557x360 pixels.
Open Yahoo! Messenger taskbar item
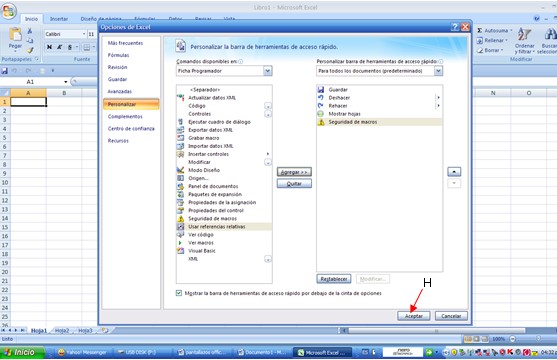click(82, 352)
